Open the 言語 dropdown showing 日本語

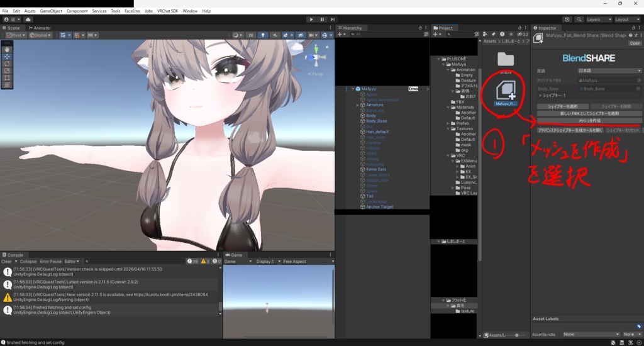pos(609,70)
